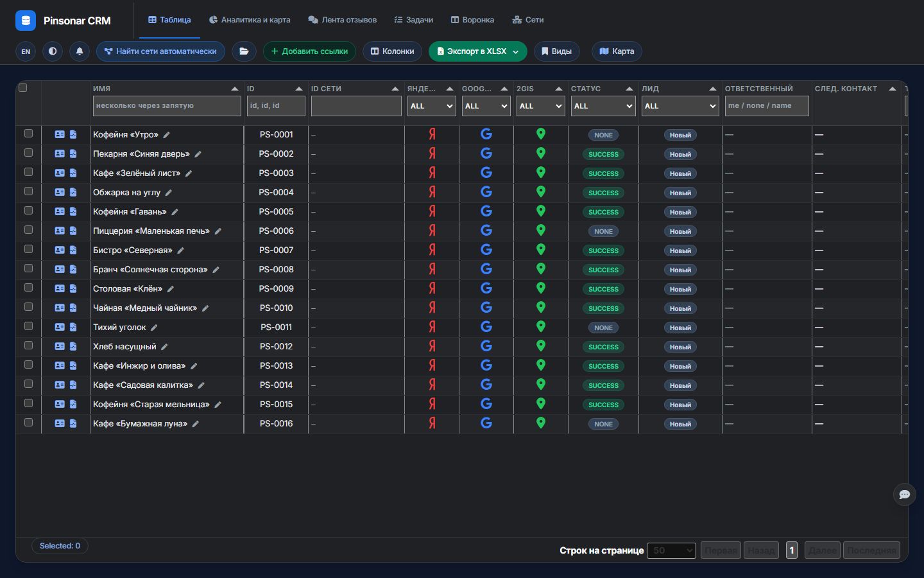The height and width of the screenshot is (578, 924).
Task: Tick the select-all header checkbox
Action: click(23, 88)
